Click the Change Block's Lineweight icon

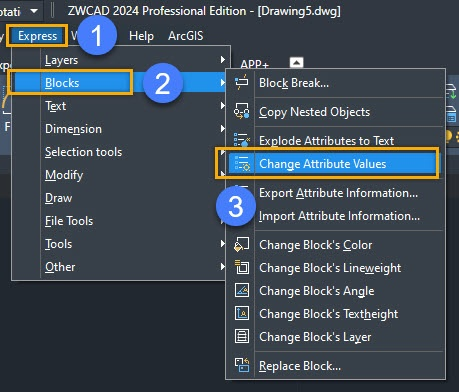[242, 267]
